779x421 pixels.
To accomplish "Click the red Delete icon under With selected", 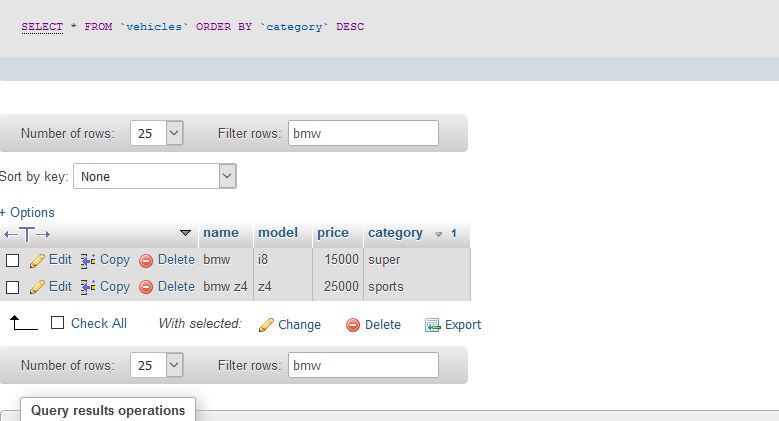I will pos(353,325).
